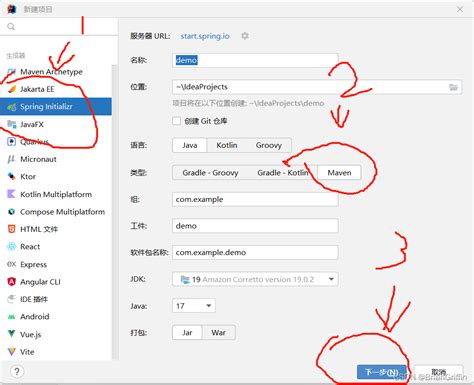Select War packaging
This screenshot has width=474, height=385.
218,333
